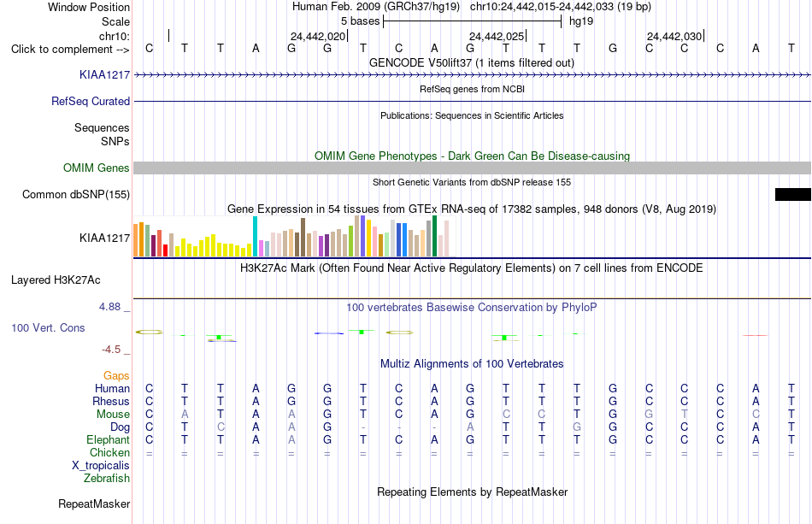Click the 'Click to complement -->' label
The height and width of the screenshot is (524, 812).
pyautogui.click(x=70, y=50)
